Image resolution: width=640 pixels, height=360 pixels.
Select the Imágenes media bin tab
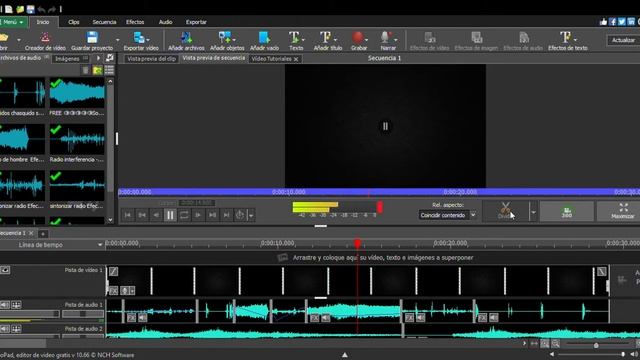click(x=71, y=59)
